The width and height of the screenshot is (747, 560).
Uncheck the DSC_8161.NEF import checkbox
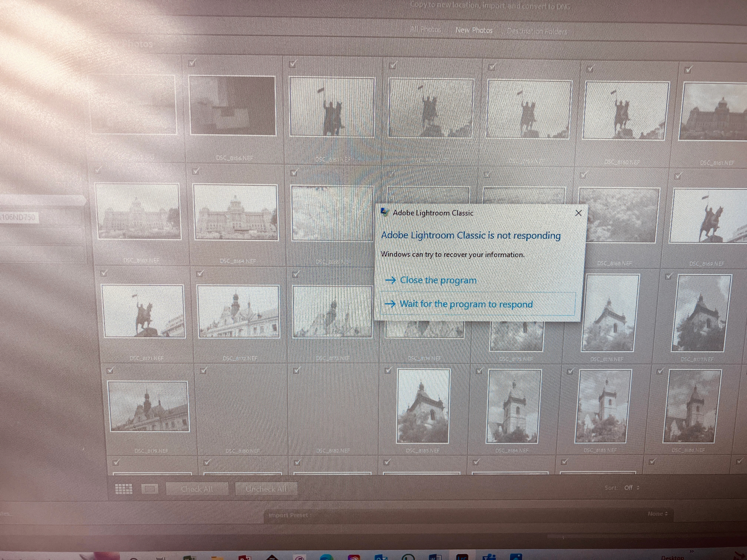688,70
